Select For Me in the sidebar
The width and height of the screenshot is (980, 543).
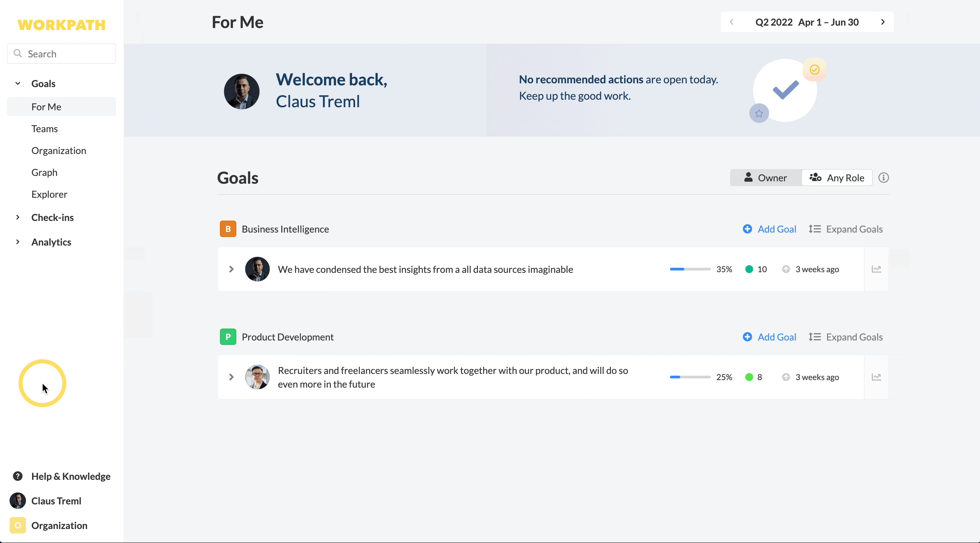pos(61,107)
